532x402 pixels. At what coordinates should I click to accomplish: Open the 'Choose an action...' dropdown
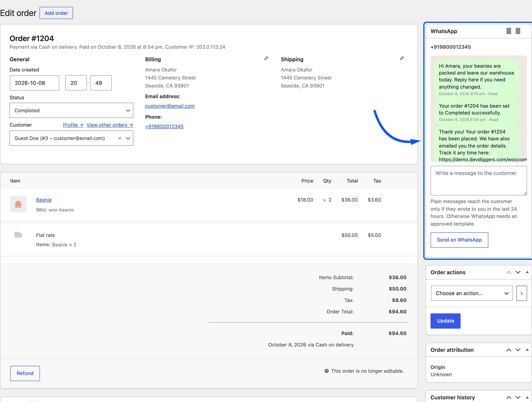[x=472, y=293]
